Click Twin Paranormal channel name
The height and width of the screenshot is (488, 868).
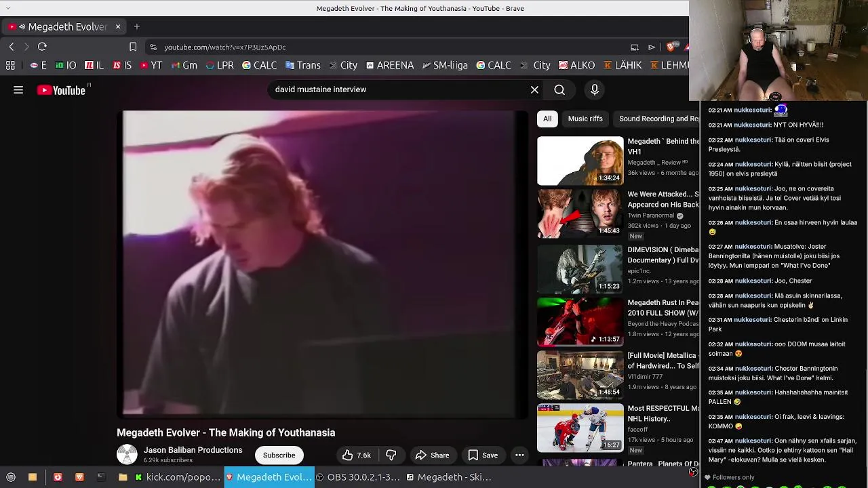pyautogui.click(x=651, y=216)
